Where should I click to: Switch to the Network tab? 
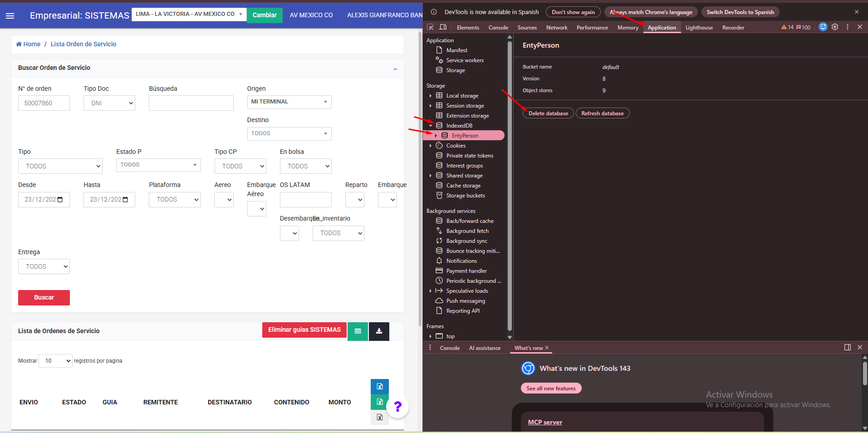pos(557,28)
